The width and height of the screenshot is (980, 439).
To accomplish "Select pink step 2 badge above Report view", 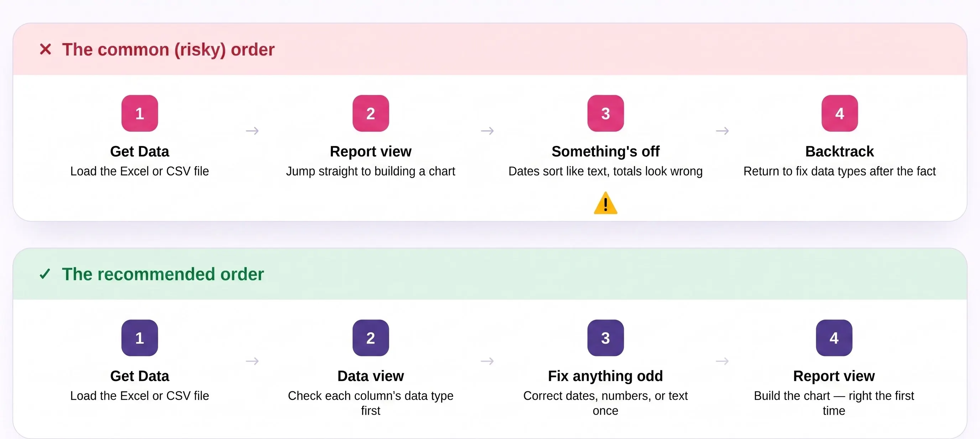I will [371, 113].
